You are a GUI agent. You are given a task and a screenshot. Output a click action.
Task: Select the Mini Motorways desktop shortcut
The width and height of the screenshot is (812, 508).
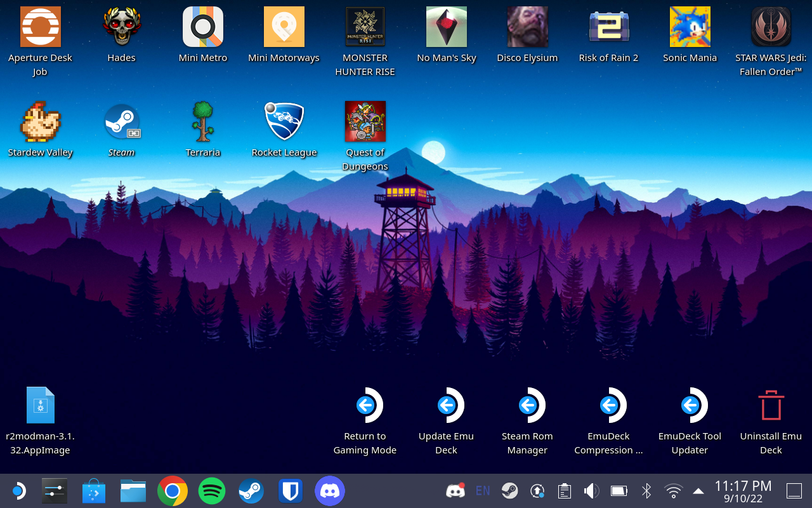click(x=284, y=27)
